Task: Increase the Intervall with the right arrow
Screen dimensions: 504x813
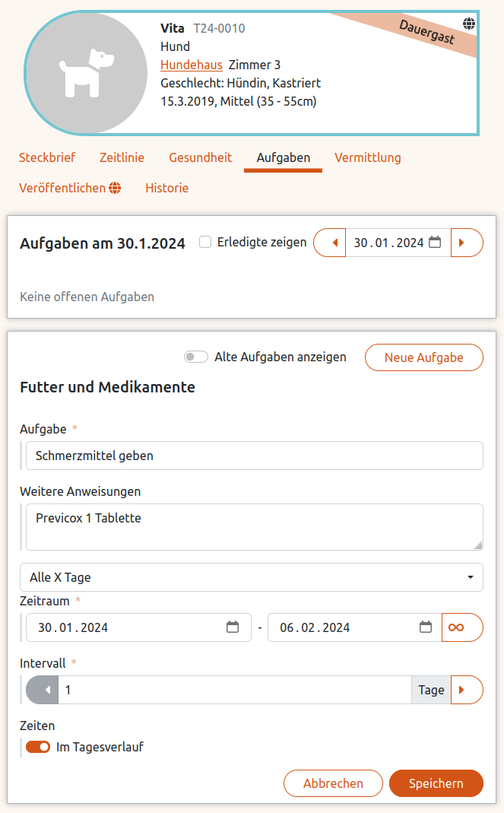Action: [467, 689]
